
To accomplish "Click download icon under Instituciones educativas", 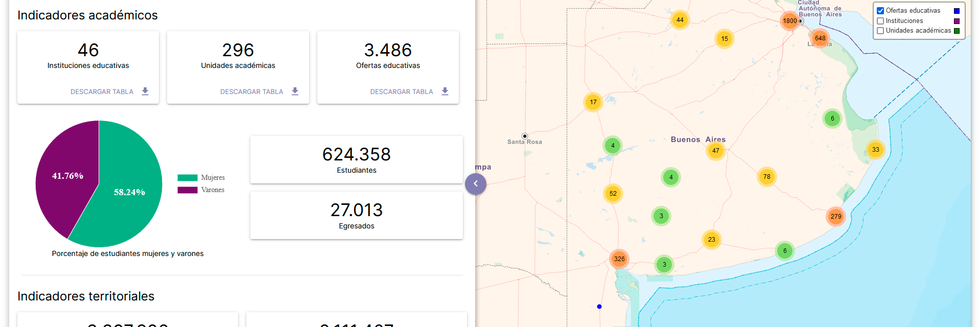I will pos(145,91).
